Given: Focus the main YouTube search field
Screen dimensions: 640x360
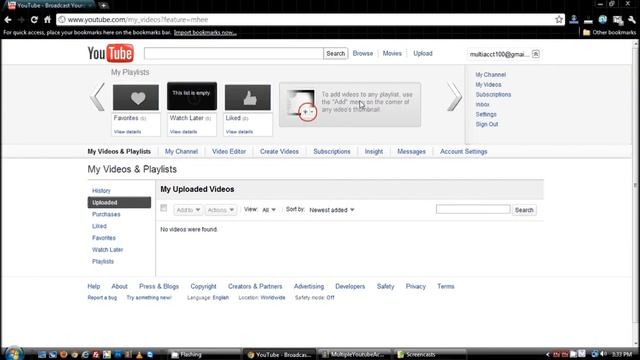Looking at the screenshot, I should pos(233,53).
